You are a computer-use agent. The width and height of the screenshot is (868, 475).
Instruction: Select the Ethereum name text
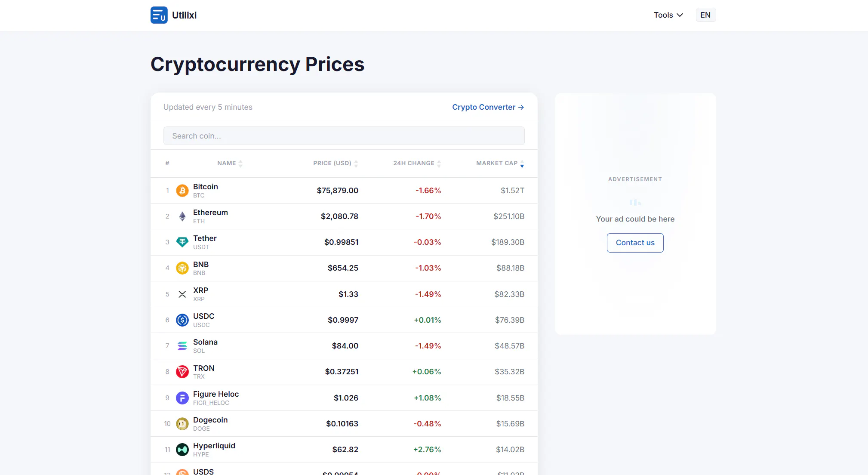210,213
